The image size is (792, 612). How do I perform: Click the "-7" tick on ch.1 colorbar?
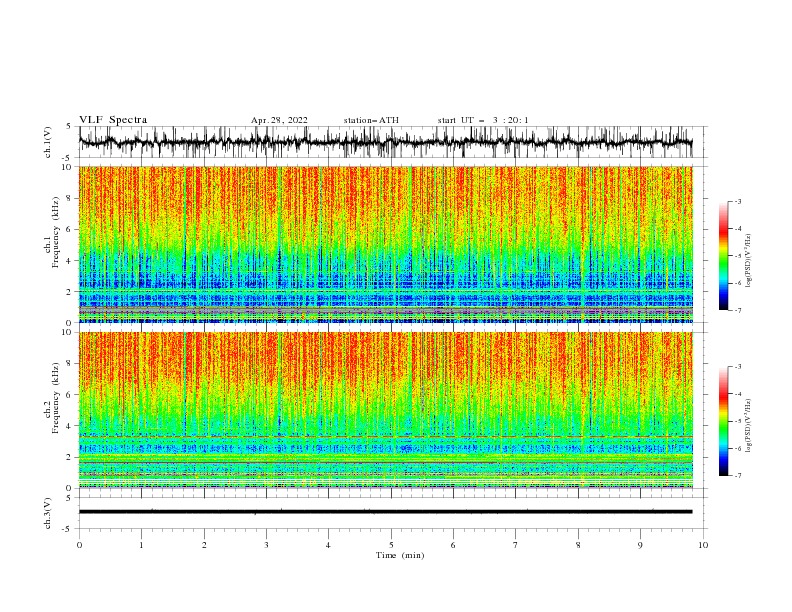(737, 310)
